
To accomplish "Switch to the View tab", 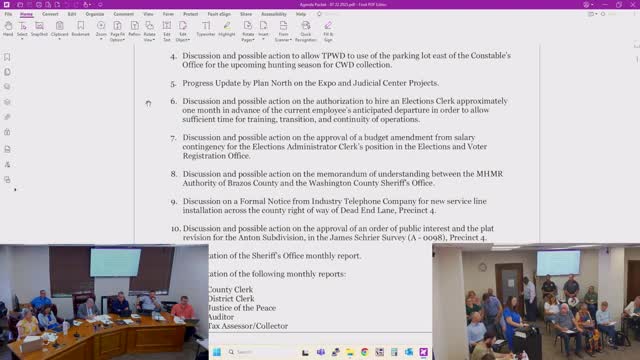I will [x=148, y=14].
